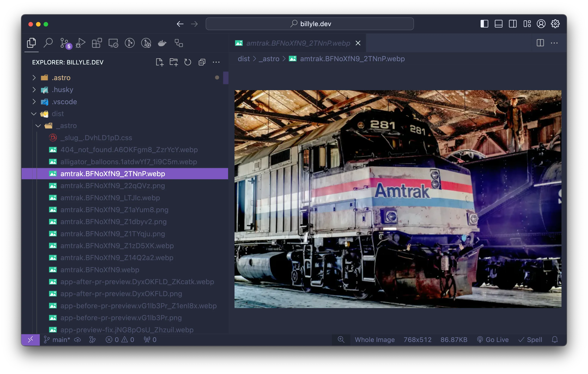
Task: Collapse the _astro folder
Action: (124, 126)
